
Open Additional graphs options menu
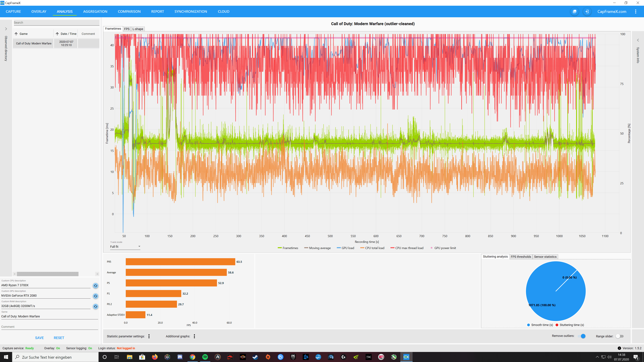point(194,336)
